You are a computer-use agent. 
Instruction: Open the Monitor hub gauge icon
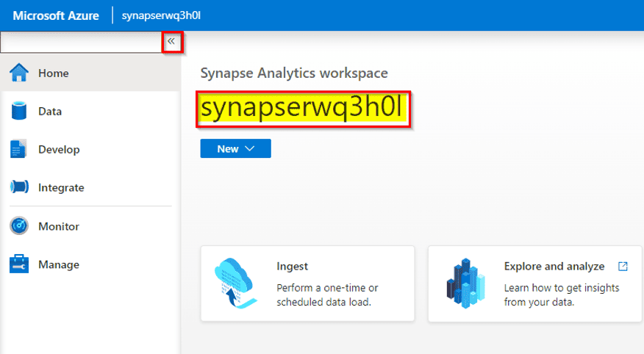point(19,225)
